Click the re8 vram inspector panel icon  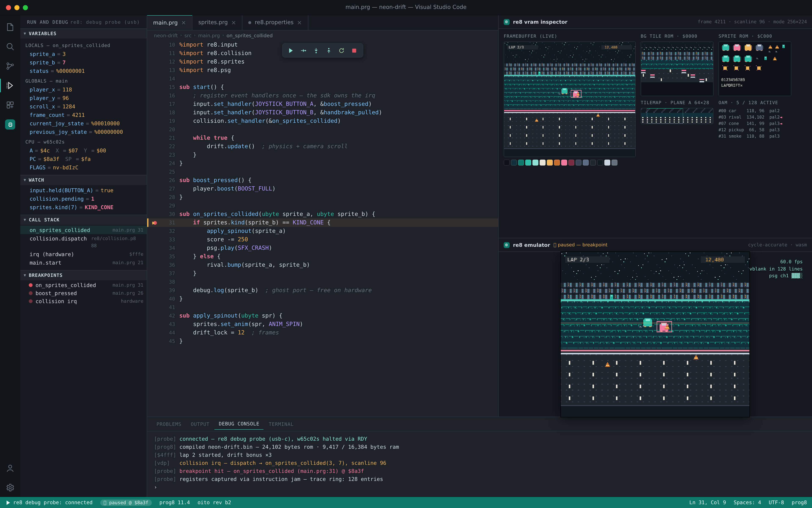pos(507,22)
